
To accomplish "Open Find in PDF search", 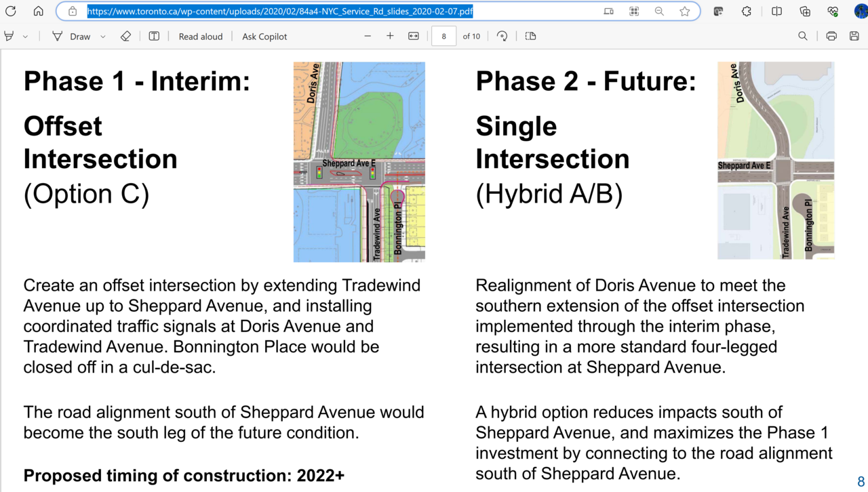I will click(803, 37).
